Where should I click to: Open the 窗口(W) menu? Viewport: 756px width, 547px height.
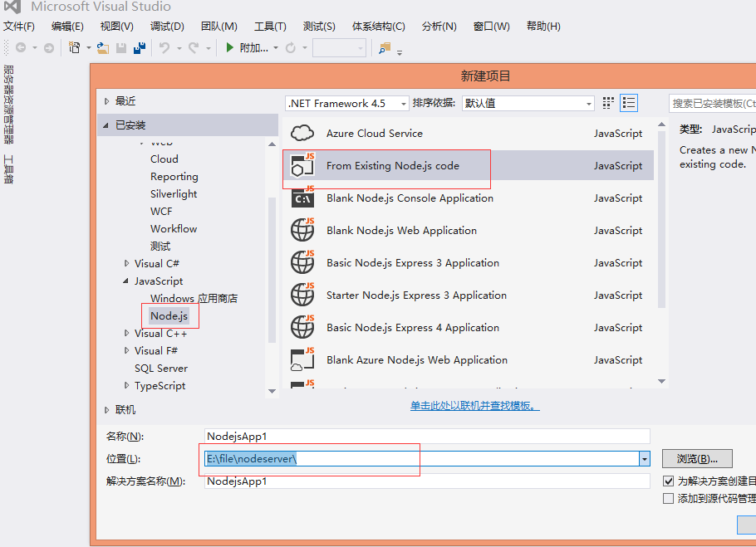pos(491,26)
